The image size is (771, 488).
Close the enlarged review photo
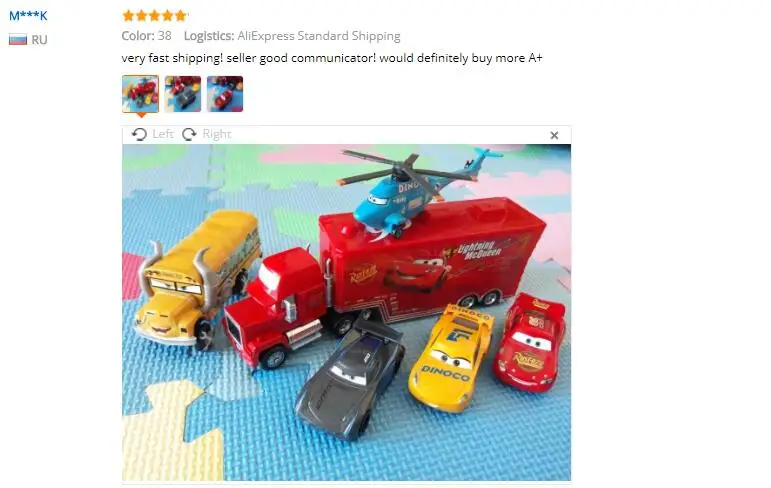(554, 135)
